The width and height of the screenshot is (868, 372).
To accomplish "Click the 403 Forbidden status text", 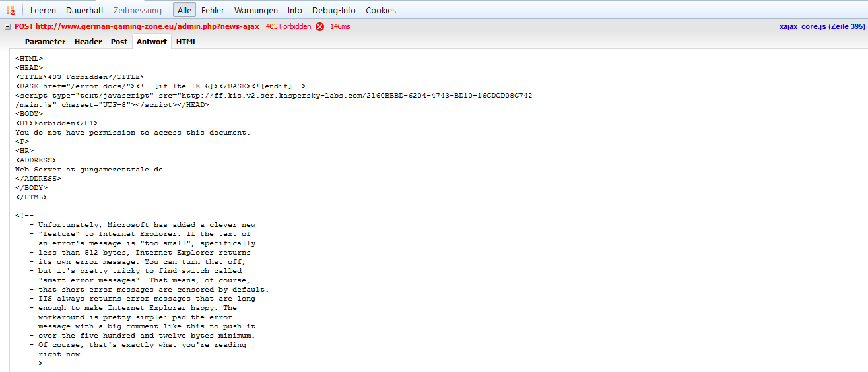I will coord(288,27).
